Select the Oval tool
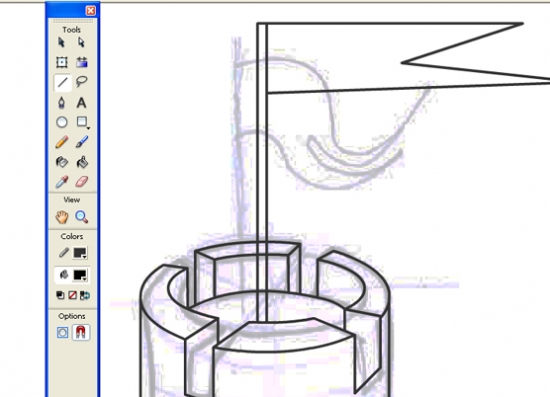The width and height of the screenshot is (550, 397). pyautogui.click(x=62, y=122)
